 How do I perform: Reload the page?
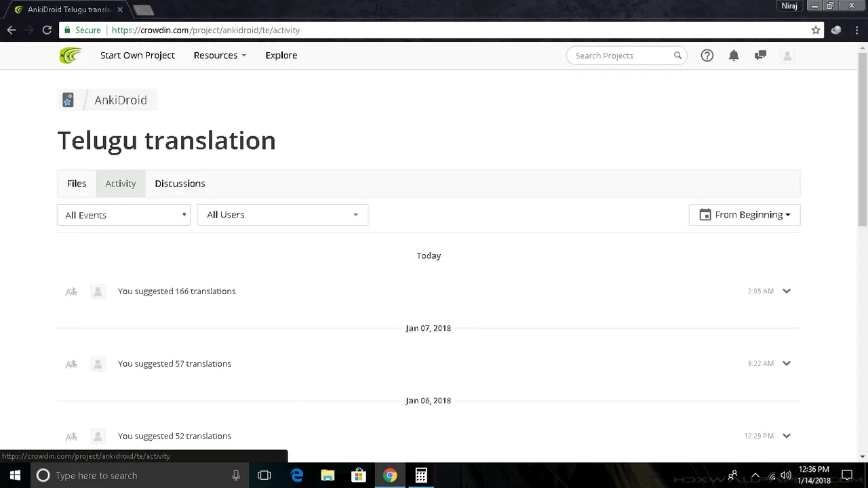point(47,30)
